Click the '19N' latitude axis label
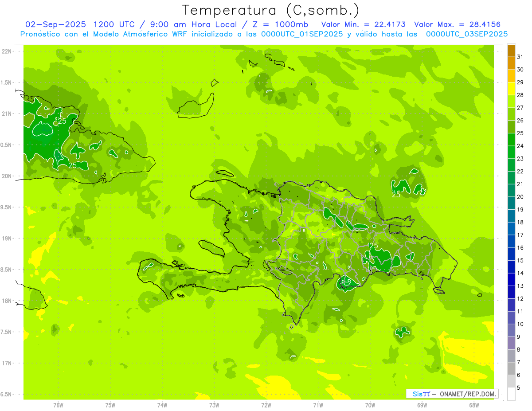Screen dimensions: 532x411 coord(7,239)
